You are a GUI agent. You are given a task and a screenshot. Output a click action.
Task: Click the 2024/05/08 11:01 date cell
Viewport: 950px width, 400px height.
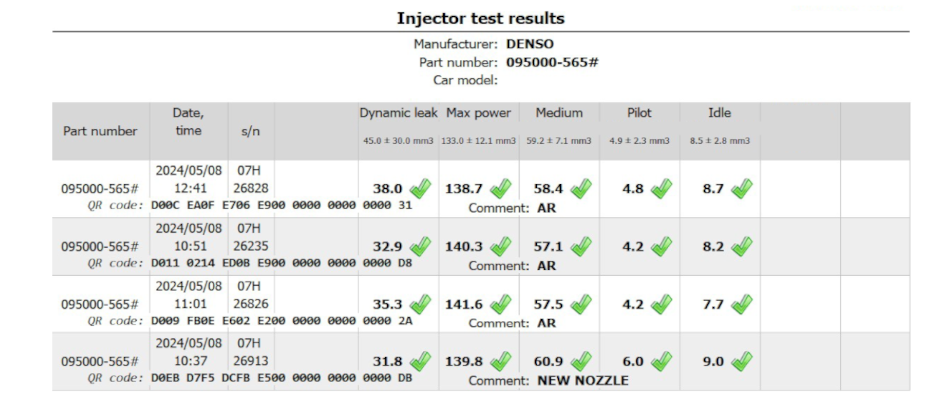tap(188, 295)
